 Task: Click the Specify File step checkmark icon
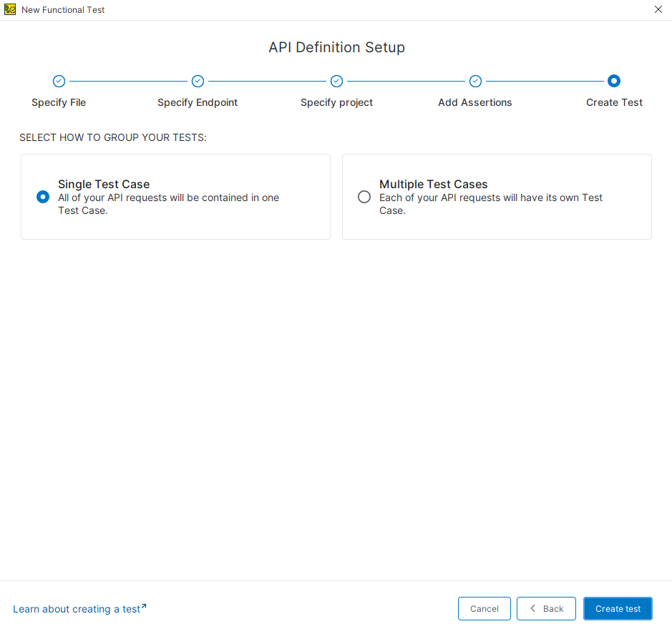[x=59, y=81]
